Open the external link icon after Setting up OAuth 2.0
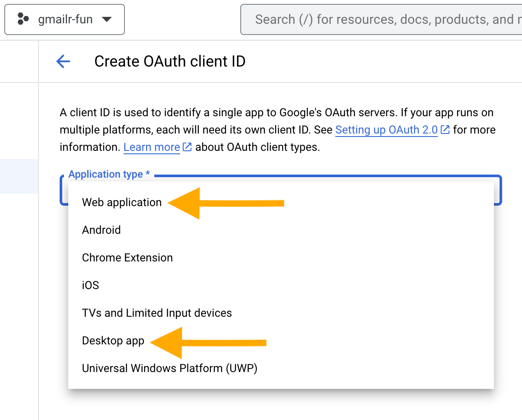The width and height of the screenshot is (522, 420). (445, 129)
